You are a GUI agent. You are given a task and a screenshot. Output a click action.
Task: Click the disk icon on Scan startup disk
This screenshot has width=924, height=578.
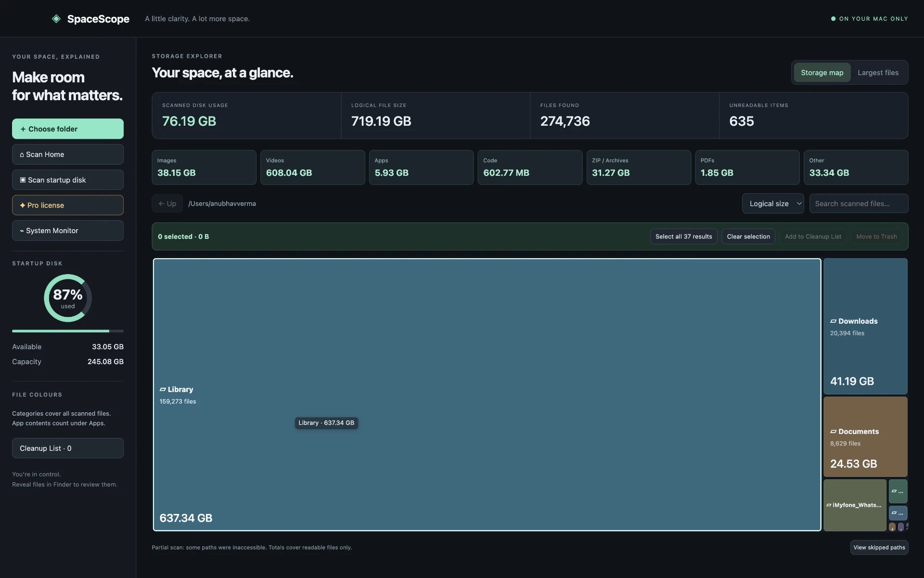point(23,180)
